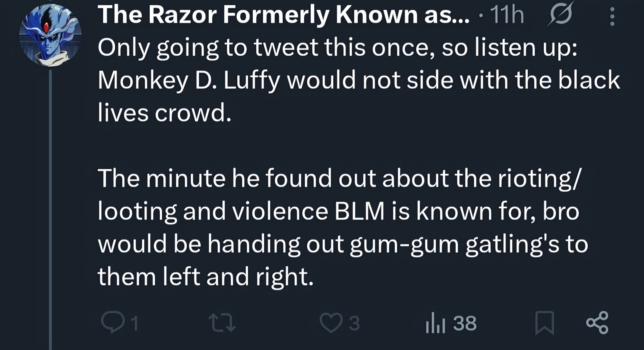Click the "lives crowd." text line
This screenshot has width=644, height=350.
[165, 113]
